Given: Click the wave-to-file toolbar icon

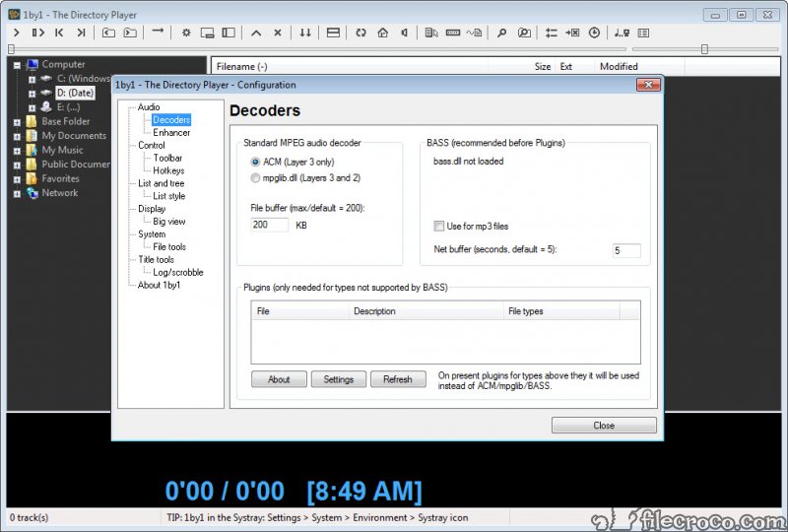Looking at the screenshot, I should [474, 33].
